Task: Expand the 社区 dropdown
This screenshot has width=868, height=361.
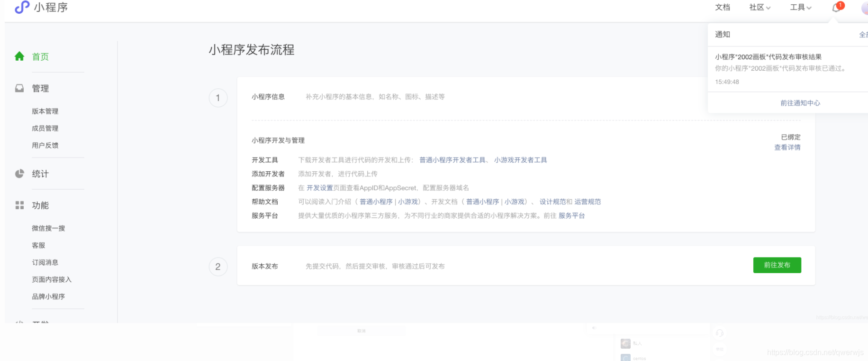Action: 760,7
